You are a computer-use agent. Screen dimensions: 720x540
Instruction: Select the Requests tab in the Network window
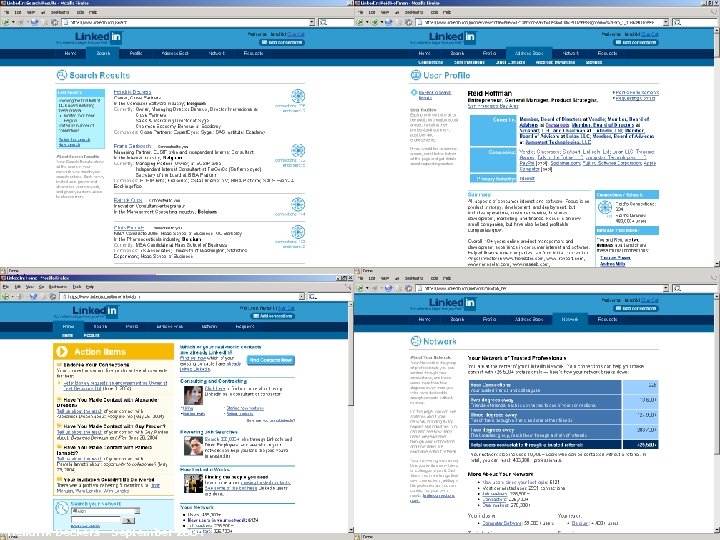tap(607, 319)
